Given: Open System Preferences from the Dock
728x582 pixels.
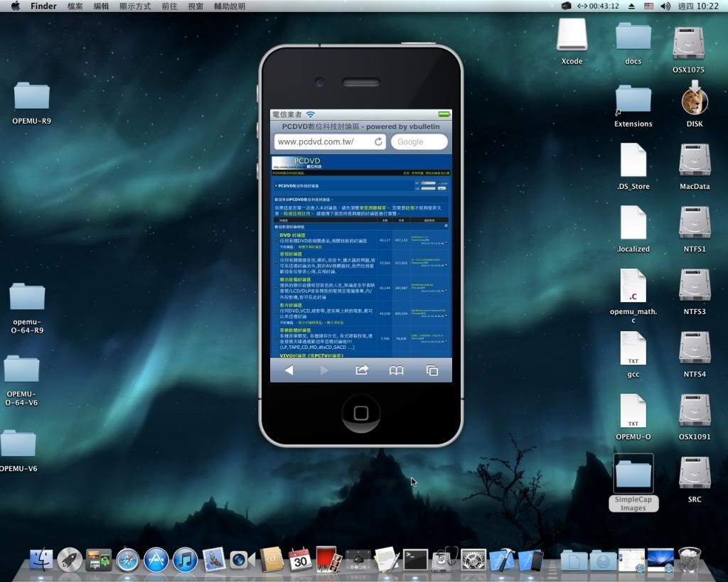Looking at the screenshot, I should click(473, 559).
